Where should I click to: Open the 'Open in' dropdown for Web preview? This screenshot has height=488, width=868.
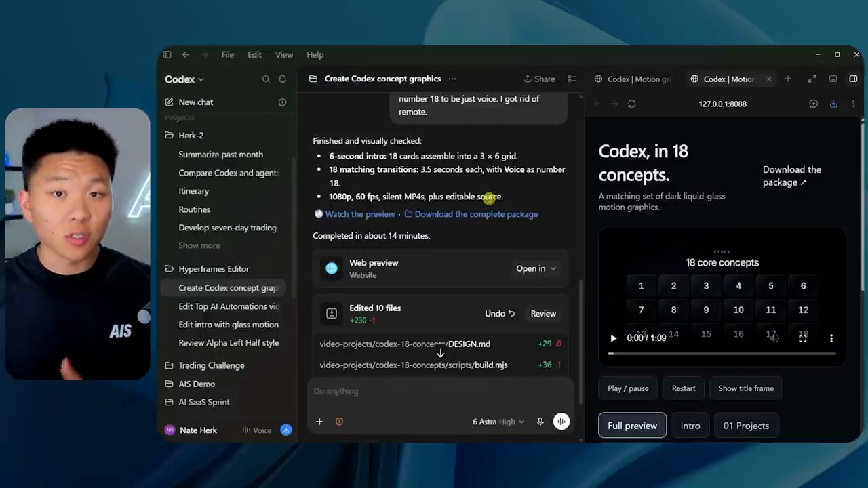[536, 268]
